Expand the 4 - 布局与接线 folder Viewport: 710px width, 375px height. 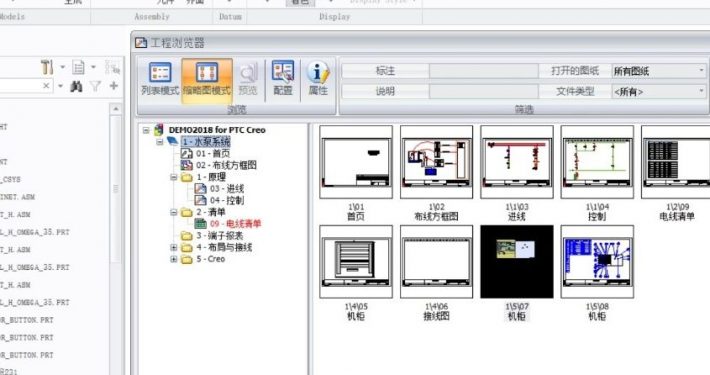coord(173,247)
